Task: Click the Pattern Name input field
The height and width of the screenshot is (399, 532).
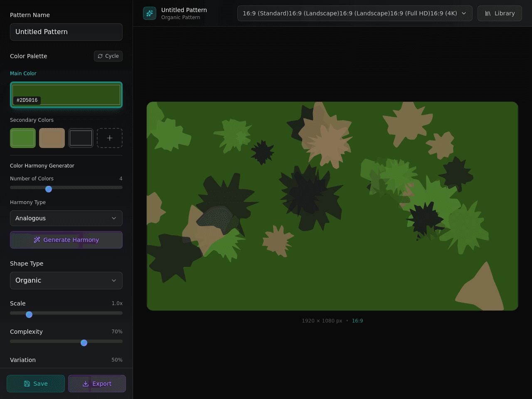Action: pyautogui.click(x=66, y=32)
